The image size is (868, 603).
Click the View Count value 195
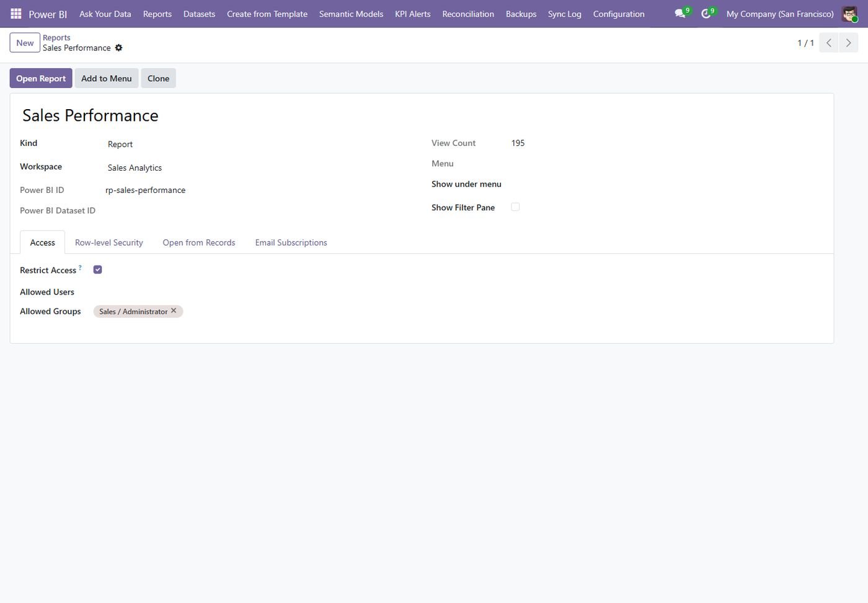tap(518, 143)
